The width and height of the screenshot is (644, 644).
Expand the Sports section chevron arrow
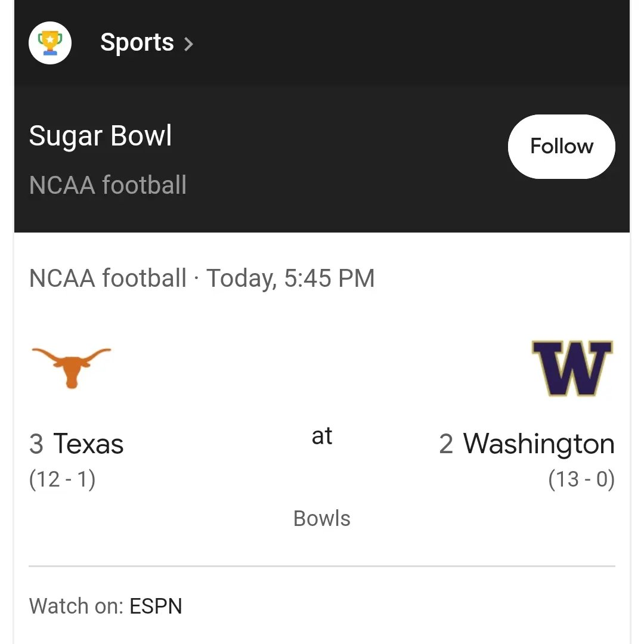[188, 44]
